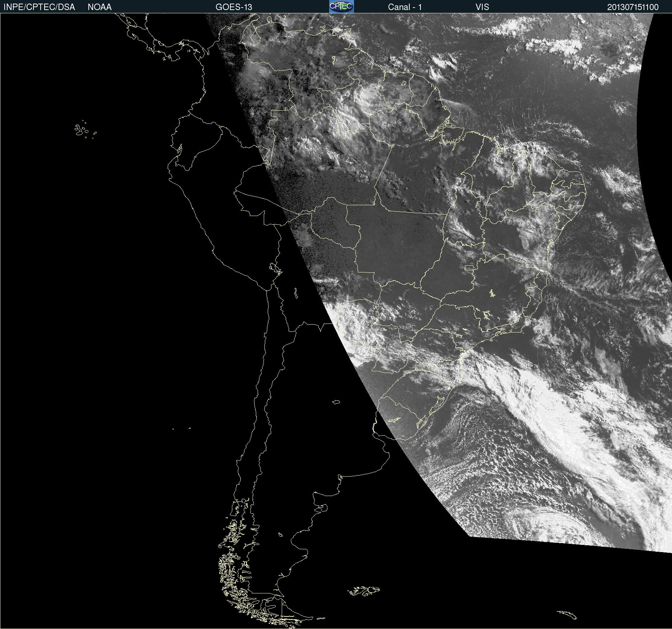The height and width of the screenshot is (629, 672).
Task: Click the NOAA label in the header
Action: pyautogui.click(x=100, y=7)
